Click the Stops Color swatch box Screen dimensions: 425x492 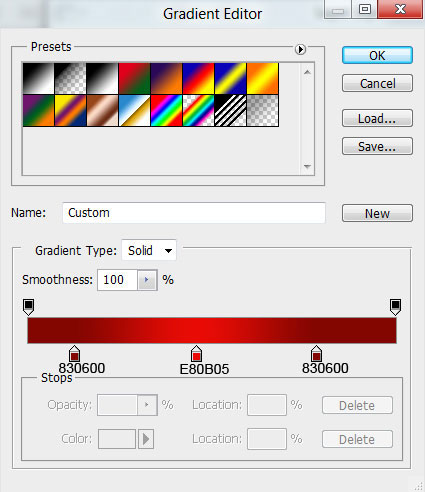[x=117, y=439]
